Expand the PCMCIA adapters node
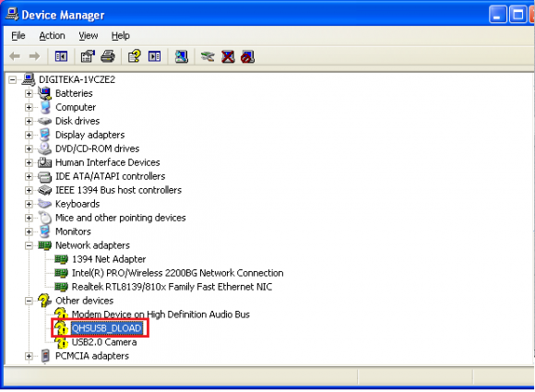535x392 pixels. [29, 356]
